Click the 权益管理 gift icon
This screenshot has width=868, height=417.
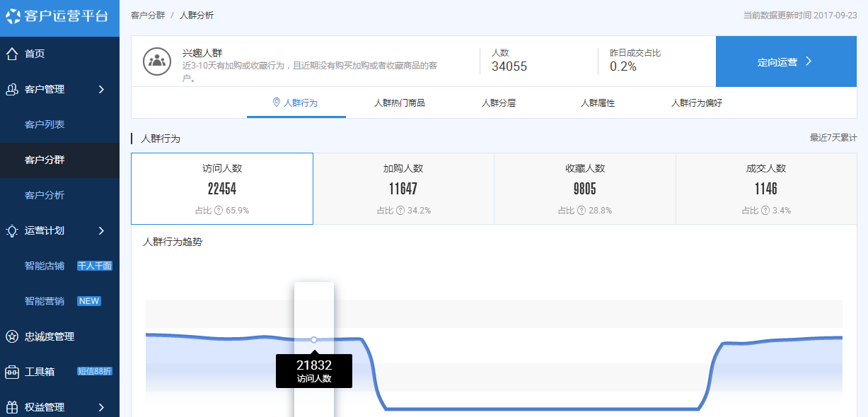pos(12,407)
